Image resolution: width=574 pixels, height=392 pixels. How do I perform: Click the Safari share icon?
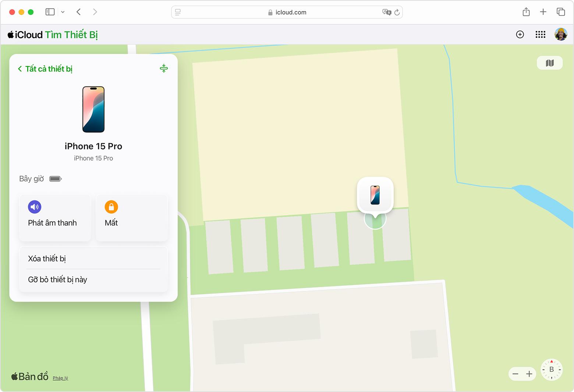pyautogui.click(x=526, y=12)
